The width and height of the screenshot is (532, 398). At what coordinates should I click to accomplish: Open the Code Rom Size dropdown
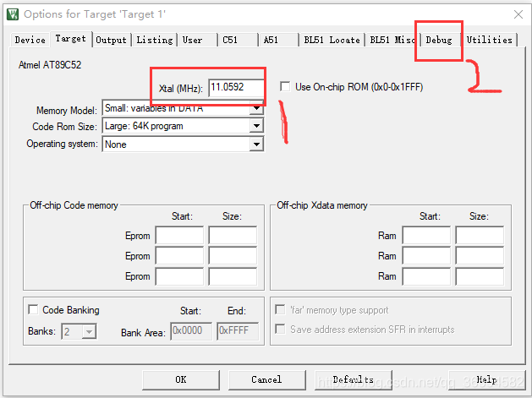click(256, 126)
